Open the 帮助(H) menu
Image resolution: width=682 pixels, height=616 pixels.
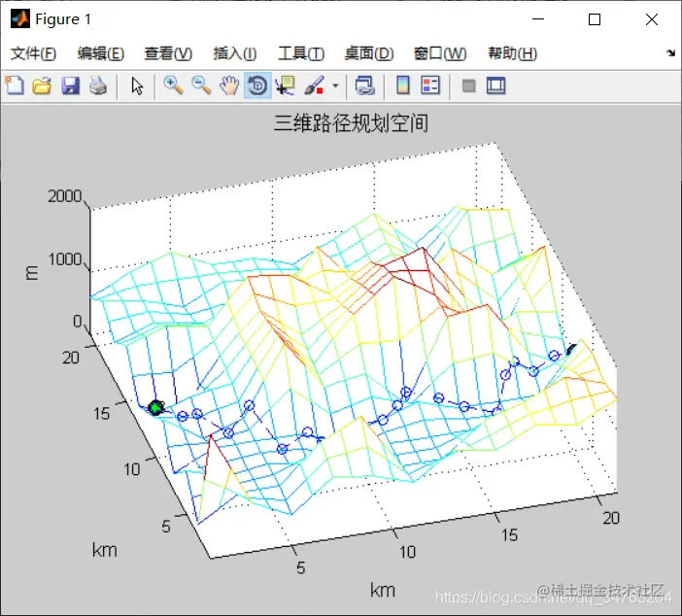click(x=512, y=53)
